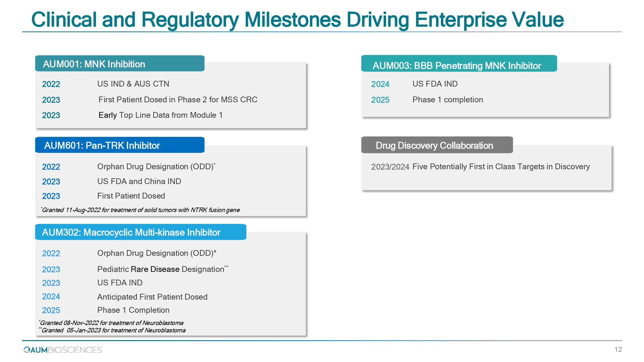Click the AUM302 Macrocyclic Multi-kinase Inhibitor header

(141, 232)
